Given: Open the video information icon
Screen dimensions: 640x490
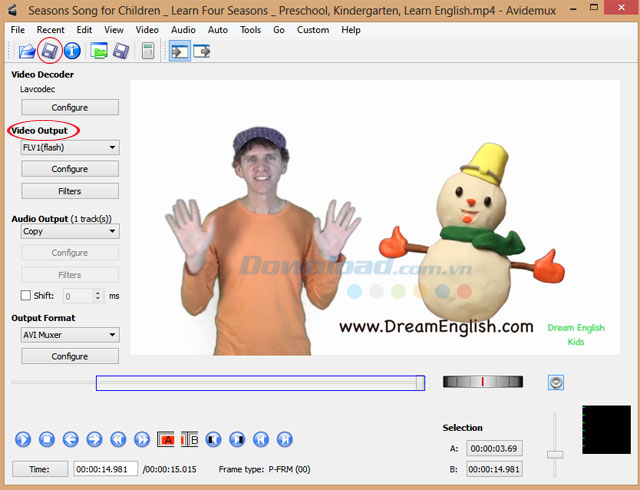Looking at the screenshot, I should [x=72, y=51].
